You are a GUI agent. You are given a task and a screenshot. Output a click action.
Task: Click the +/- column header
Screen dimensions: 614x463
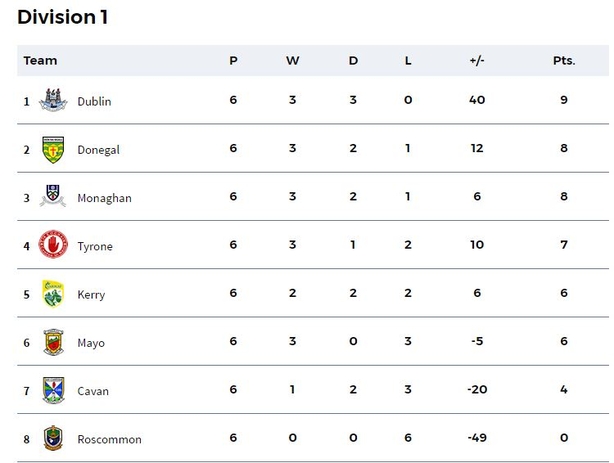pos(477,61)
